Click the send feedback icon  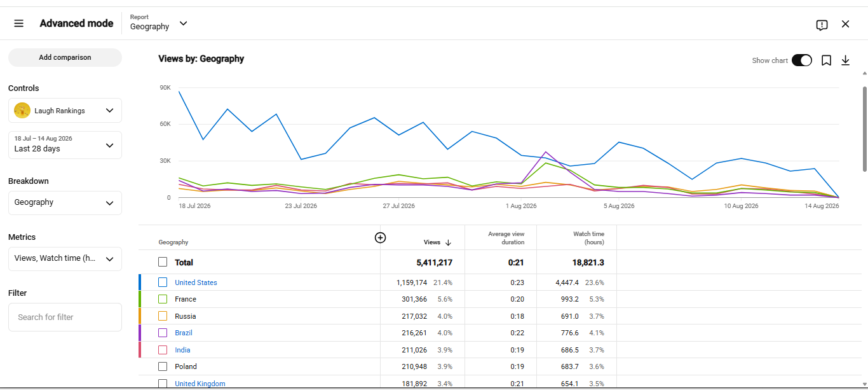(x=822, y=25)
